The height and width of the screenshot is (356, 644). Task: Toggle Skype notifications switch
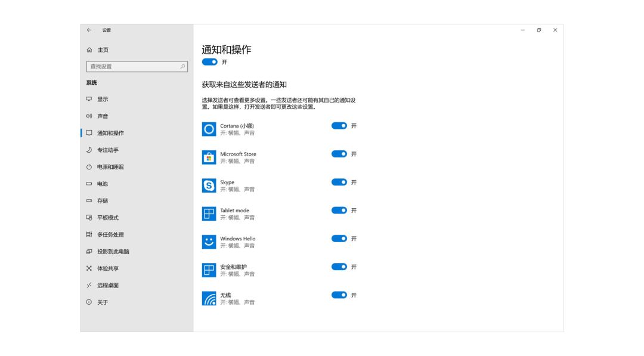(339, 182)
